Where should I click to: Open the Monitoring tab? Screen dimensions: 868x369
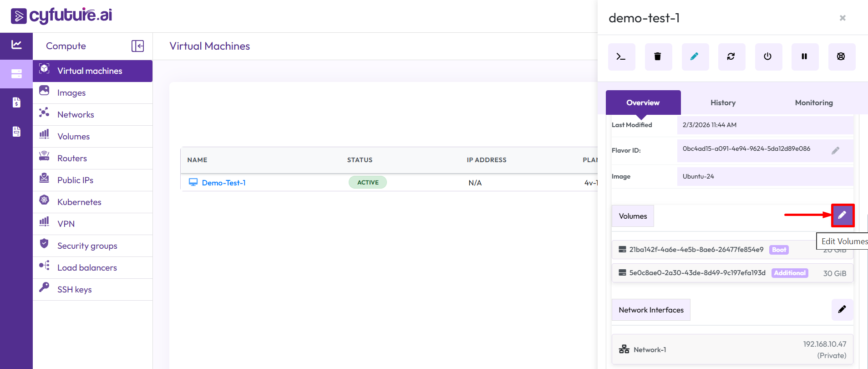click(x=813, y=103)
